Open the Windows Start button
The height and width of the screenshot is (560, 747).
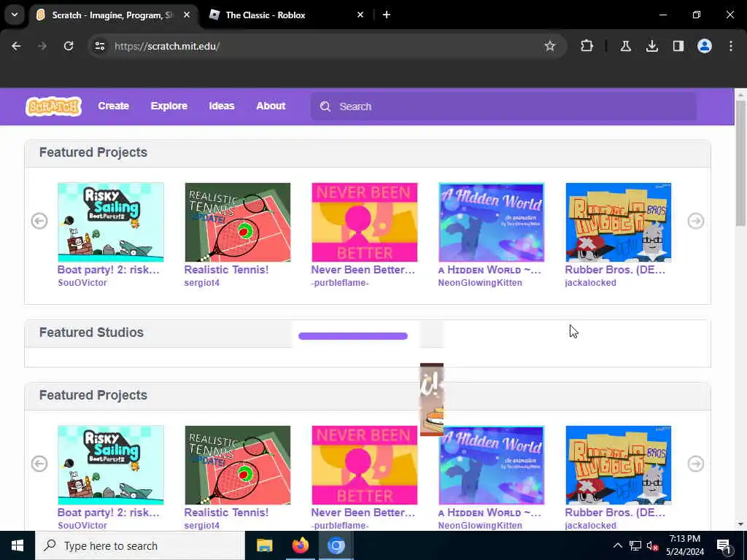18,545
